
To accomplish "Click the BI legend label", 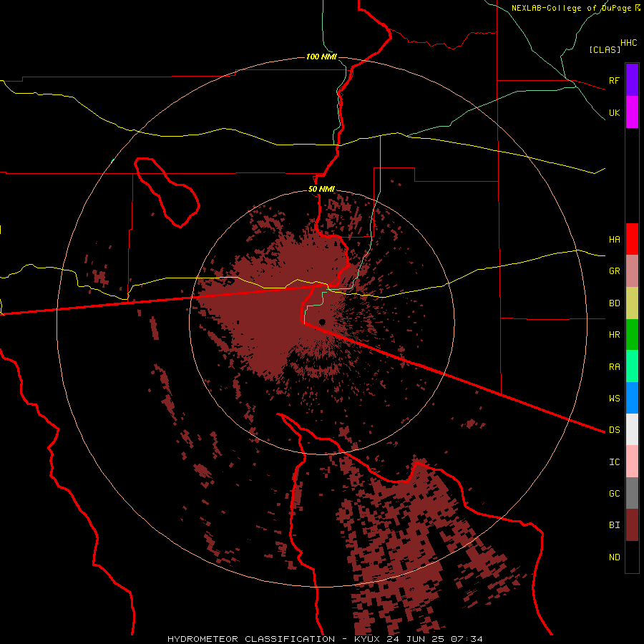I will pyautogui.click(x=614, y=525).
